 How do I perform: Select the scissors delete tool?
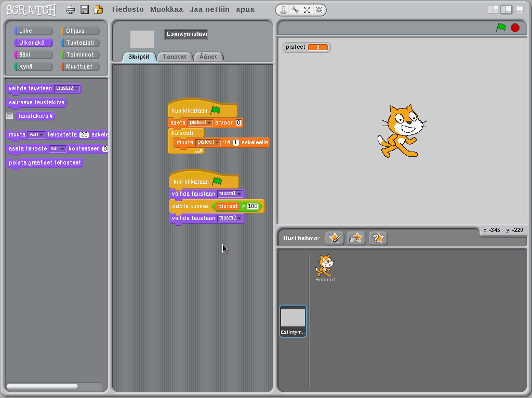[295, 10]
